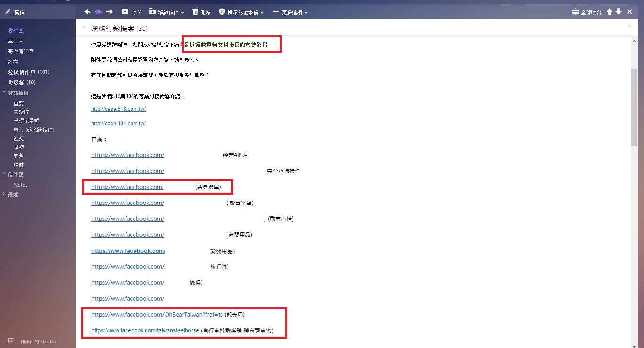Toggle unread dot beside 網路行銷提案 subject
Screen dimensions: 644x348
[84, 28]
